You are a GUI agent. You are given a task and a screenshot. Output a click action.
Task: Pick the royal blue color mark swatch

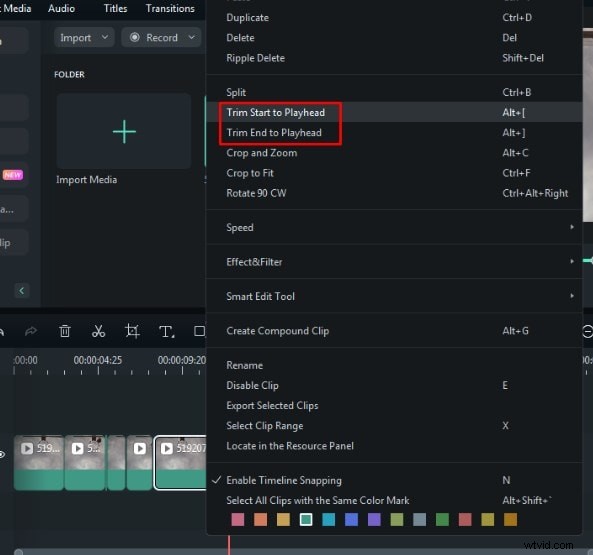click(351, 519)
